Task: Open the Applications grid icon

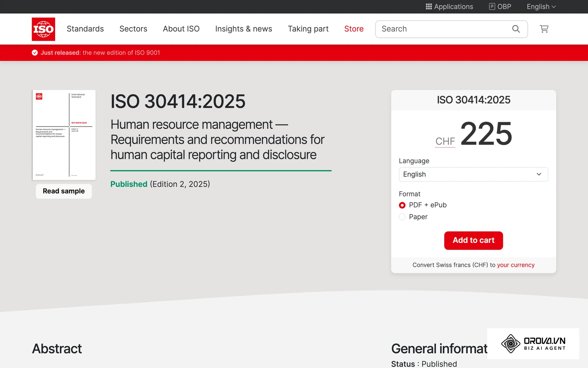Action: click(x=429, y=7)
